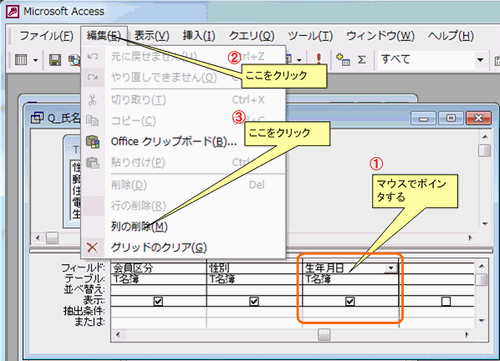Click the Office クリップボード menu icon

[x=93, y=142]
